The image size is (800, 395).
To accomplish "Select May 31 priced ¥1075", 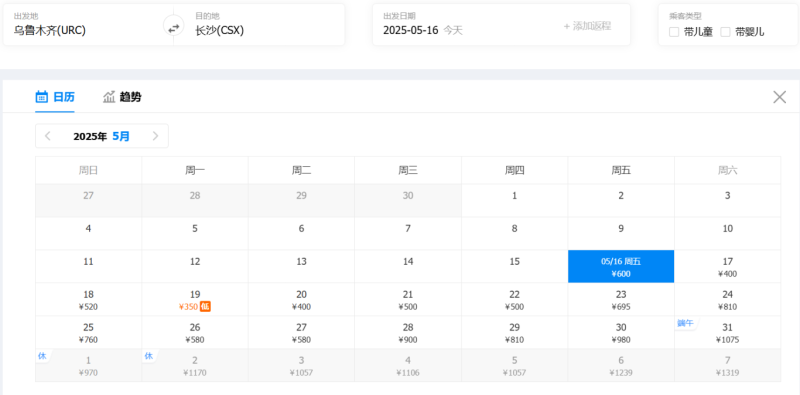I will pos(728,333).
